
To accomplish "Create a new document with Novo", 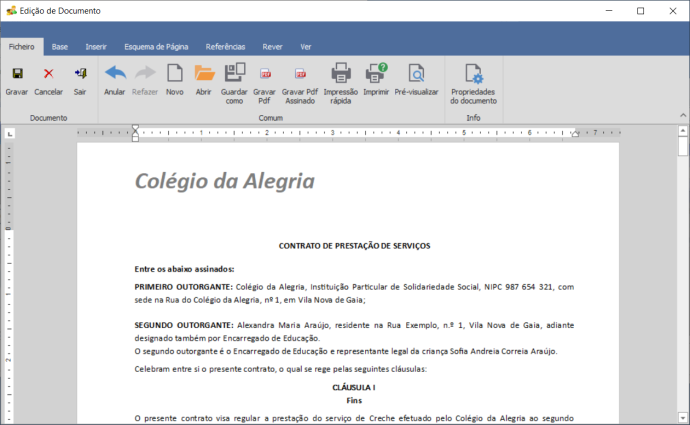I will 175,73.
